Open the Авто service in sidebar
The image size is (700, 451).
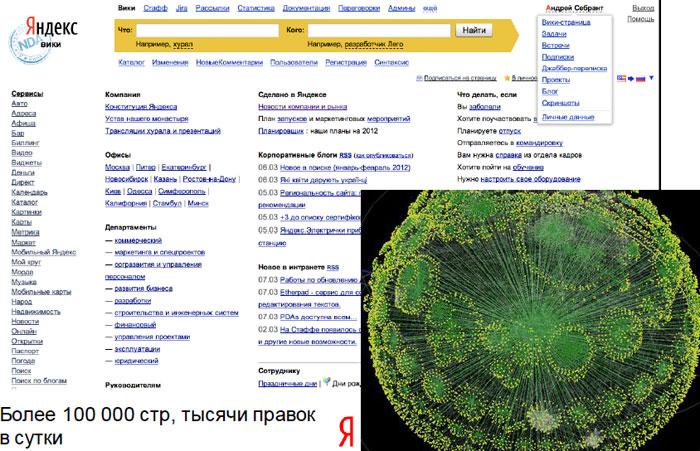pos(20,104)
